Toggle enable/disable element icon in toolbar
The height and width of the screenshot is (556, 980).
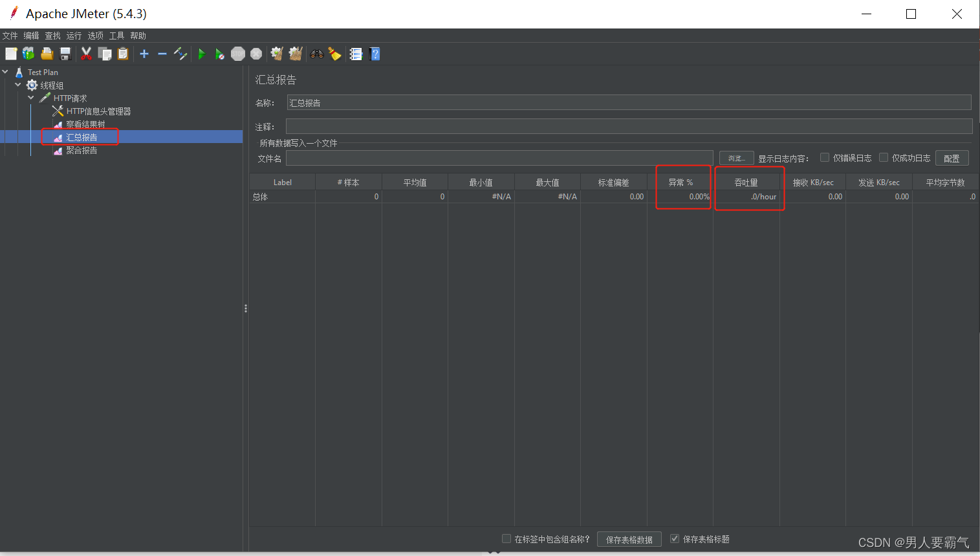[180, 54]
